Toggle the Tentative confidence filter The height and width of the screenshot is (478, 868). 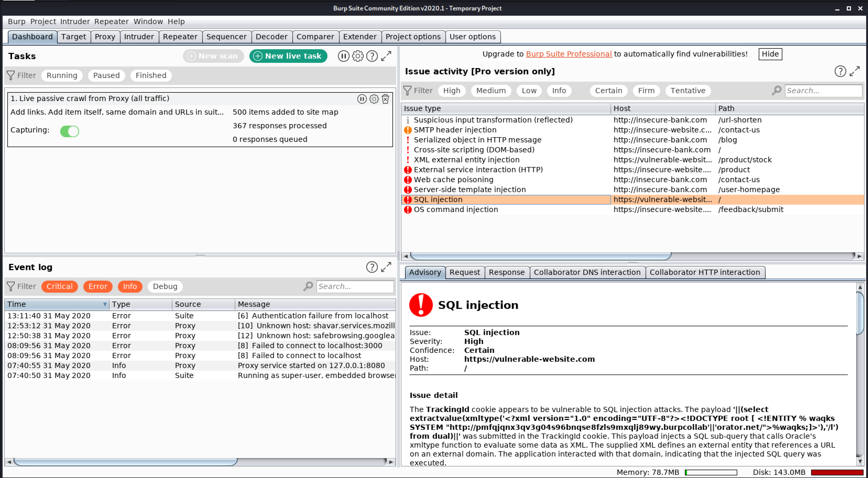pyautogui.click(x=687, y=91)
